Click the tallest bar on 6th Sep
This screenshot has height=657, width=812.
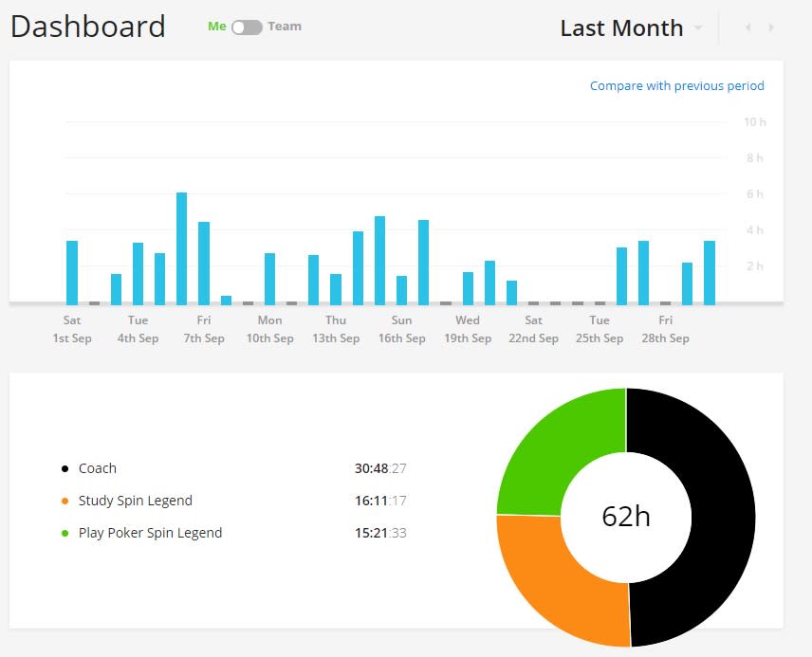click(x=182, y=248)
